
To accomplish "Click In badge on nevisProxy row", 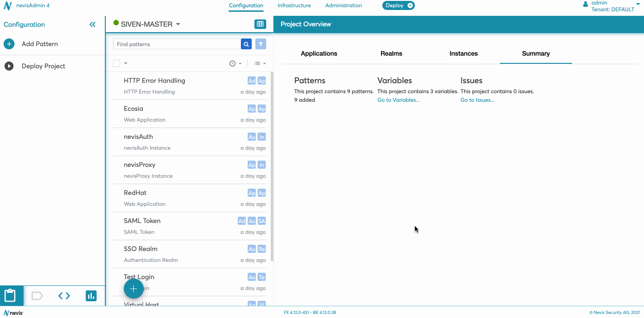I will [262, 165].
